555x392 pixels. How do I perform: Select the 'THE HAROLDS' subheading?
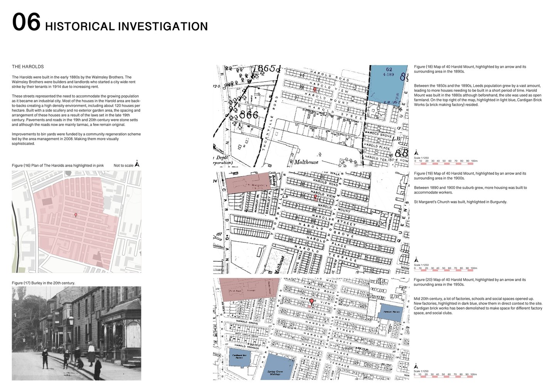28,67
